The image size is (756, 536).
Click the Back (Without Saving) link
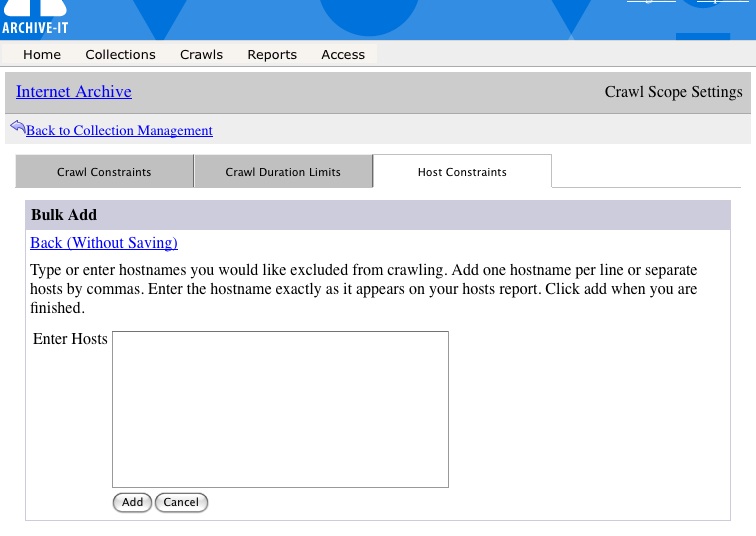pyautogui.click(x=104, y=243)
